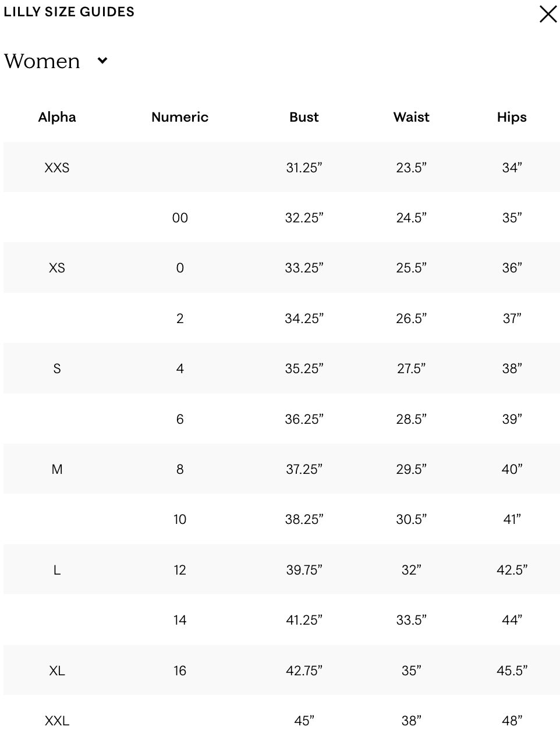The image size is (560, 737).
Task: Click the 30.5" waist measurement
Action: [x=411, y=519]
